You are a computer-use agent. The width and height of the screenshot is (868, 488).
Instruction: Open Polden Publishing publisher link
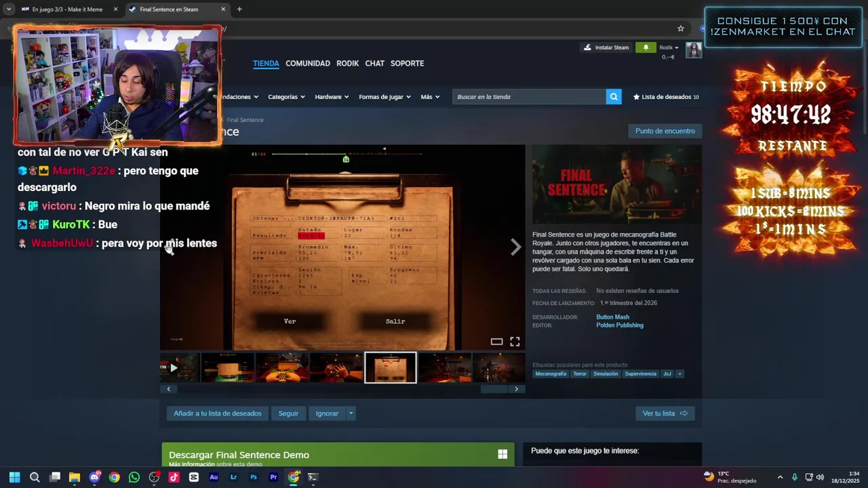click(x=620, y=325)
